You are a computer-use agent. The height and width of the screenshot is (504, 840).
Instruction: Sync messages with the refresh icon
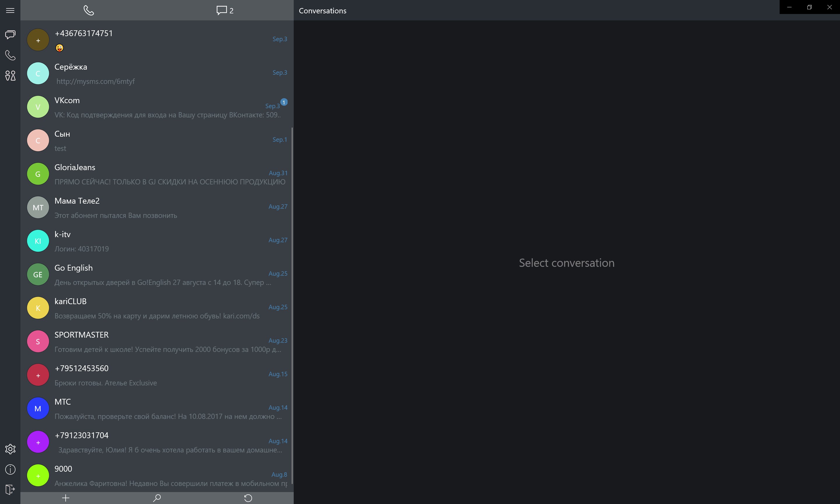(x=248, y=498)
